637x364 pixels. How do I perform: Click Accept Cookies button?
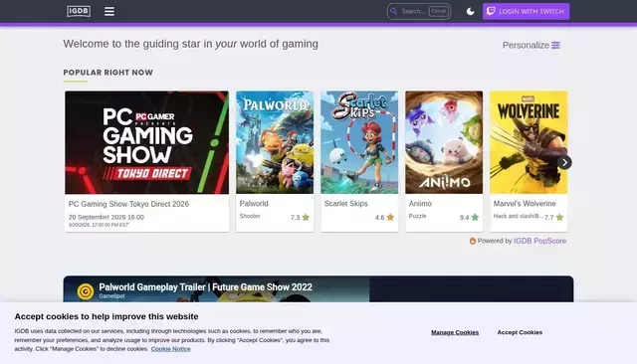pyautogui.click(x=520, y=332)
